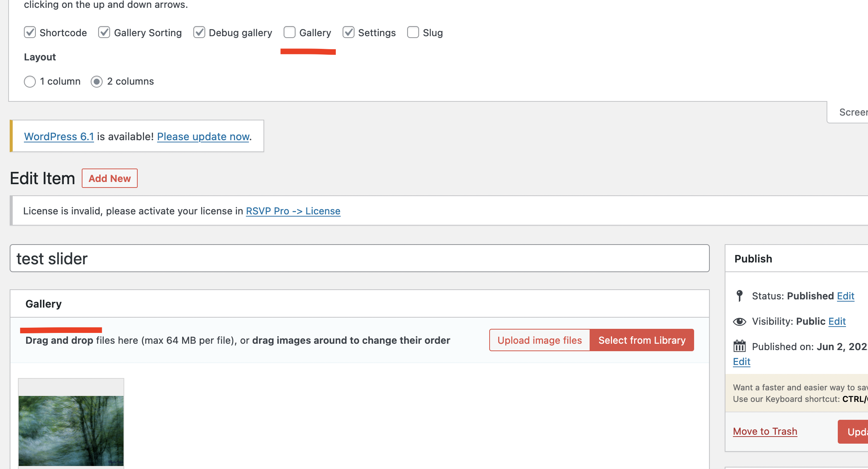
Task: Click the test slider title field
Action: (x=187, y=258)
